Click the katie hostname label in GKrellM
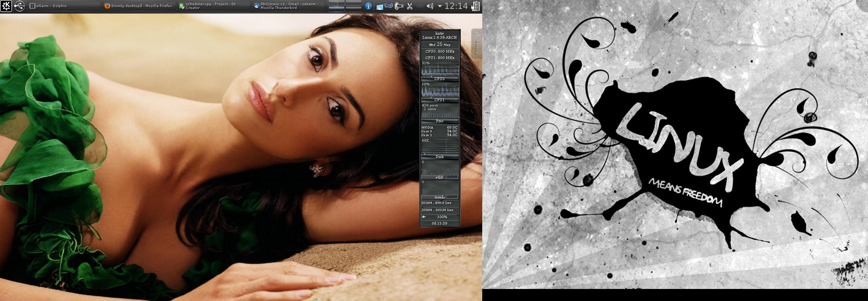The height and width of the screenshot is (301, 868). pos(440,33)
